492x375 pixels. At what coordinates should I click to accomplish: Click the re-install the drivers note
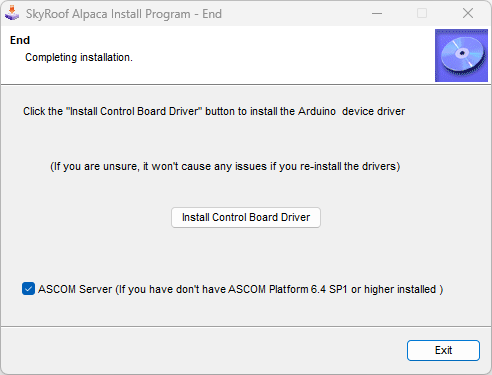[225, 166]
